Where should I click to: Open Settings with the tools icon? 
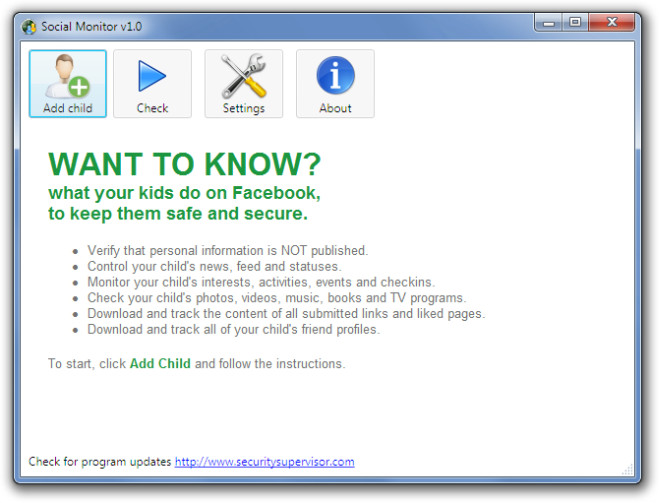[x=244, y=84]
